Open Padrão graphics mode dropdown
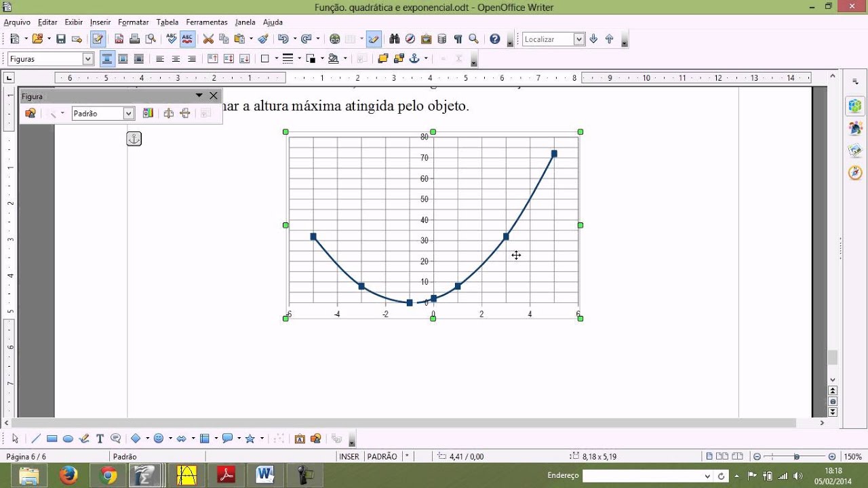The width and height of the screenshot is (868, 488). coord(129,114)
